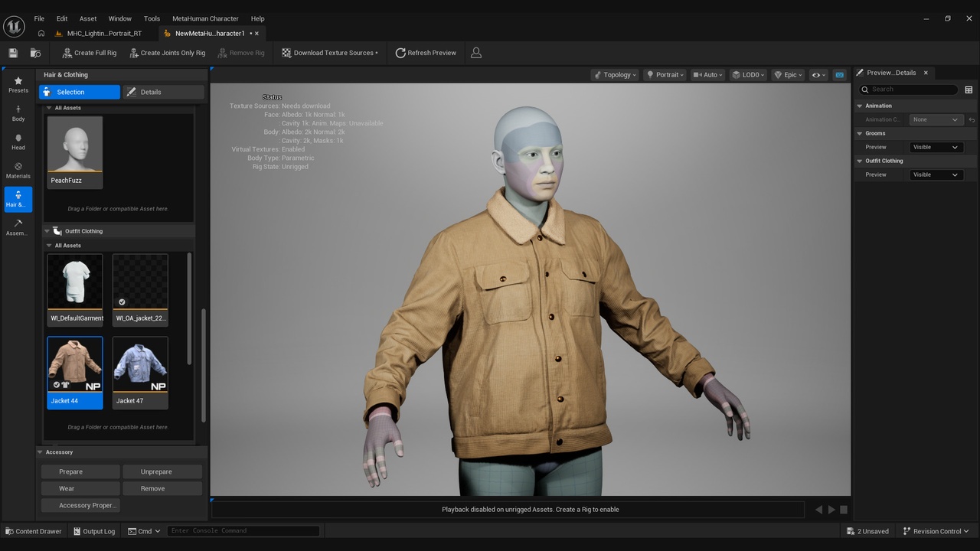The image size is (980, 551).
Task: Close the NewMetaHumanCharacter1 tab
Action: [257, 34]
